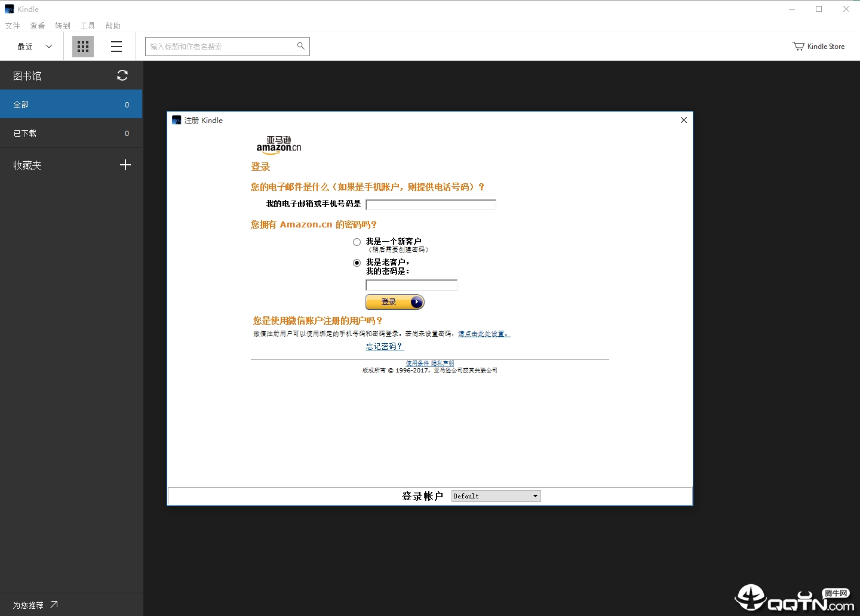
Task: Minimize the Kindle window
Action: [x=792, y=9]
